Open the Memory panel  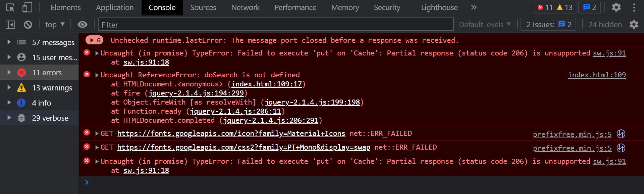click(x=345, y=7)
